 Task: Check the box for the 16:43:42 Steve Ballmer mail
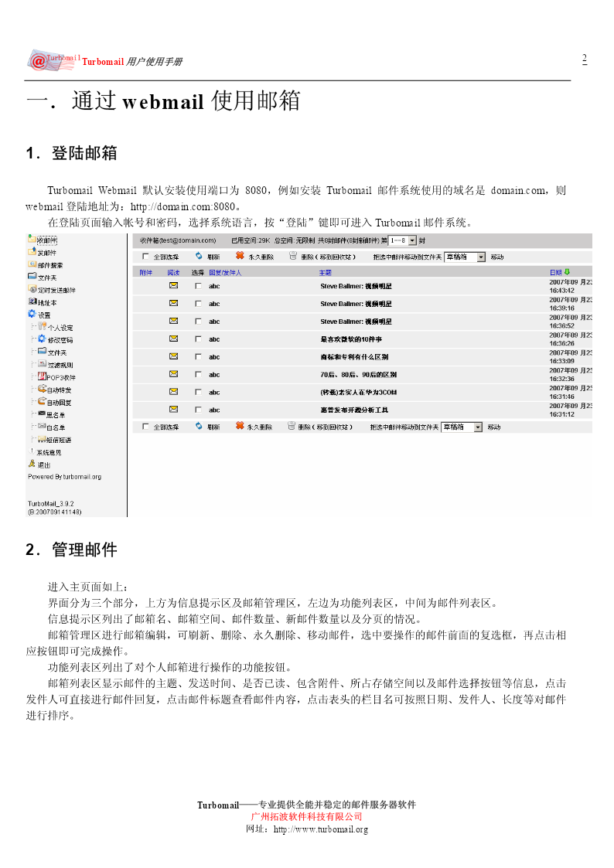tap(198, 286)
